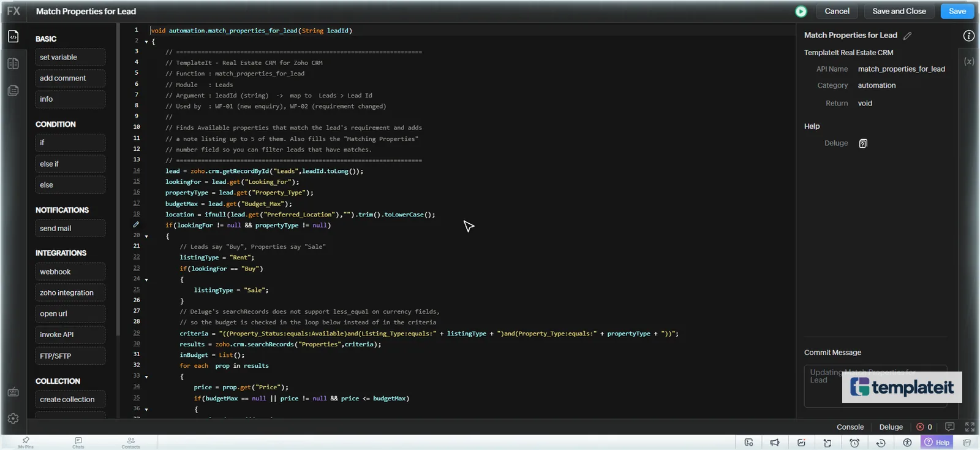Open the code editor view in the left sidebar
This screenshot has width=980, height=450.
[13, 37]
